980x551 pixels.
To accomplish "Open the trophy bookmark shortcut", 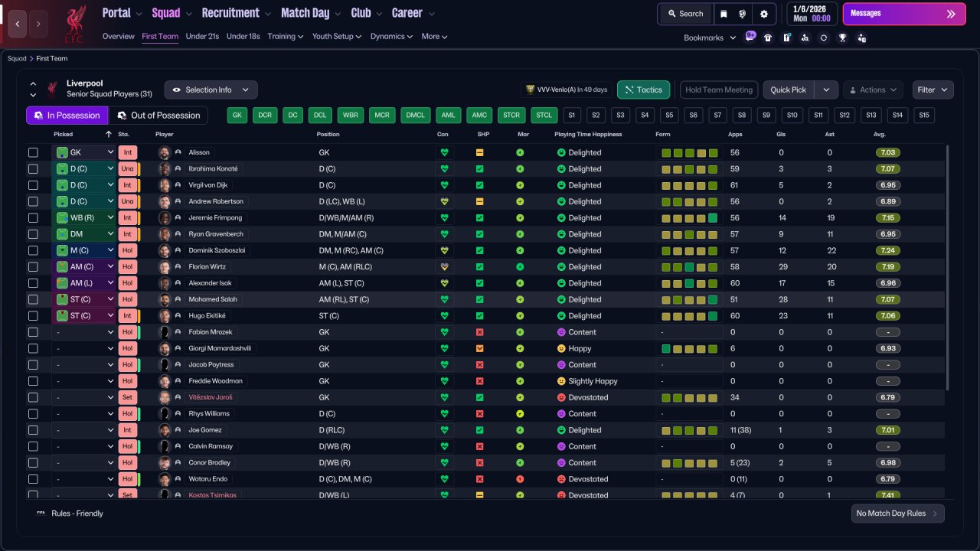I will (842, 37).
